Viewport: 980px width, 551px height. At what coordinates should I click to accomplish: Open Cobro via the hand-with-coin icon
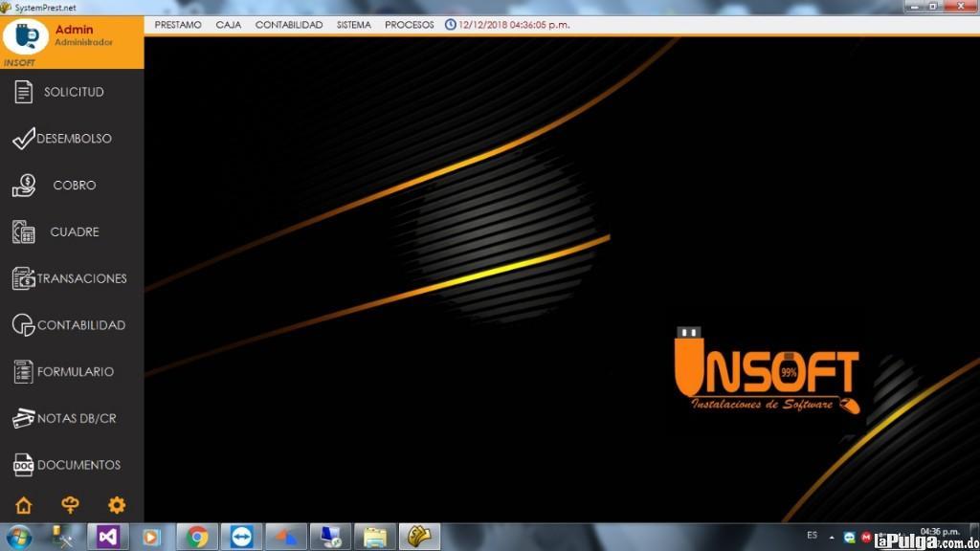pos(24,186)
